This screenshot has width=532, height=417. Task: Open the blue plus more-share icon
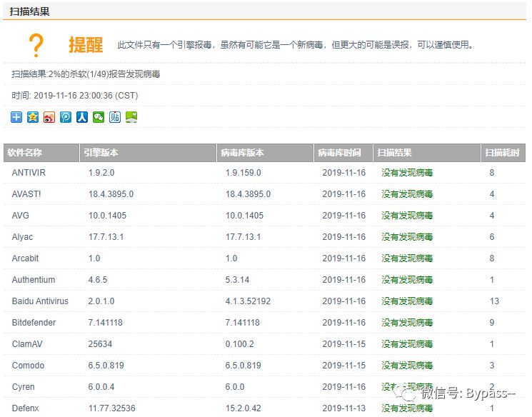[x=16, y=117]
